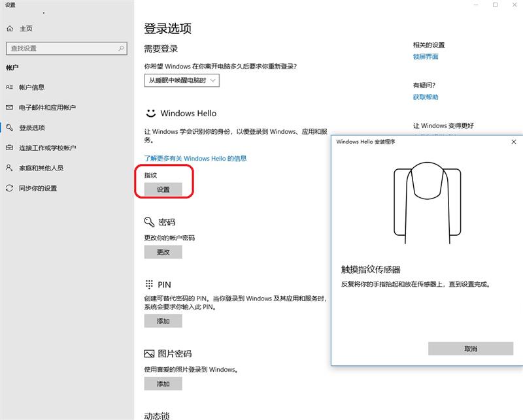Image resolution: width=523 pixels, height=420 pixels.
Task: Cancel the Windows Hello fingerprint setup
Action: 471,349
